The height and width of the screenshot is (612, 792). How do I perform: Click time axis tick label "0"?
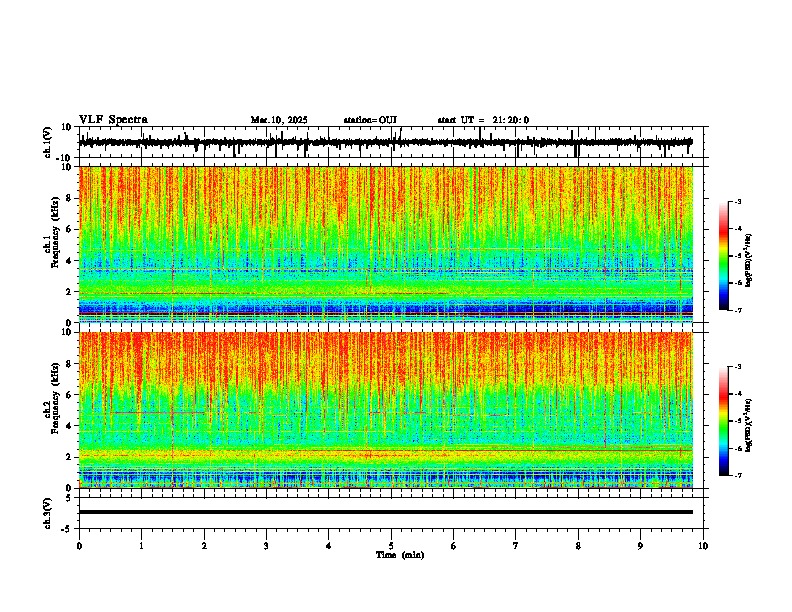tap(79, 546)
